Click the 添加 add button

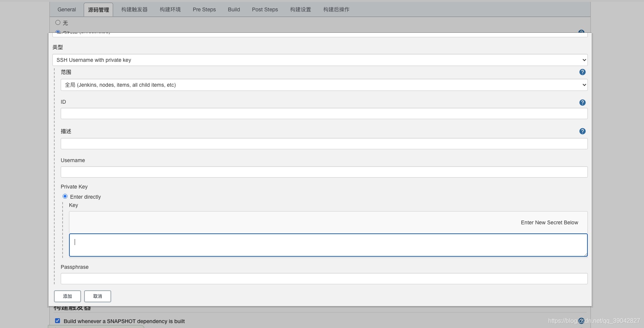coord(67,296)
